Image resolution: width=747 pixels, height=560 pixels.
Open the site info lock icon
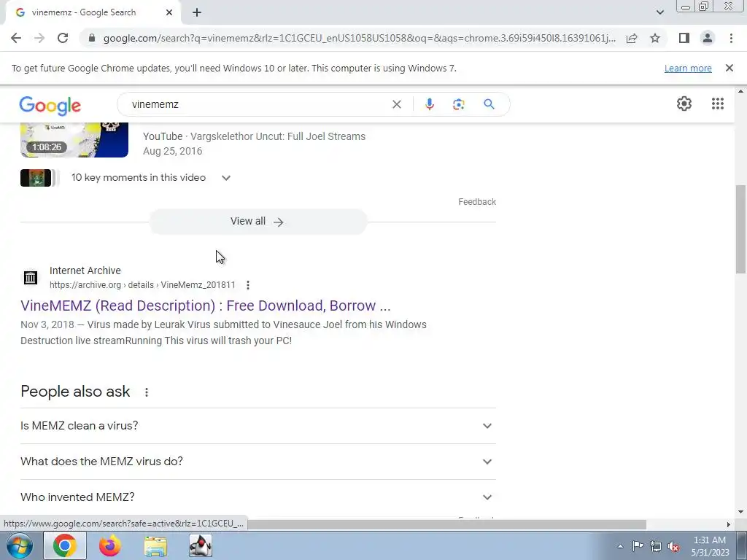tap(92, 38)
